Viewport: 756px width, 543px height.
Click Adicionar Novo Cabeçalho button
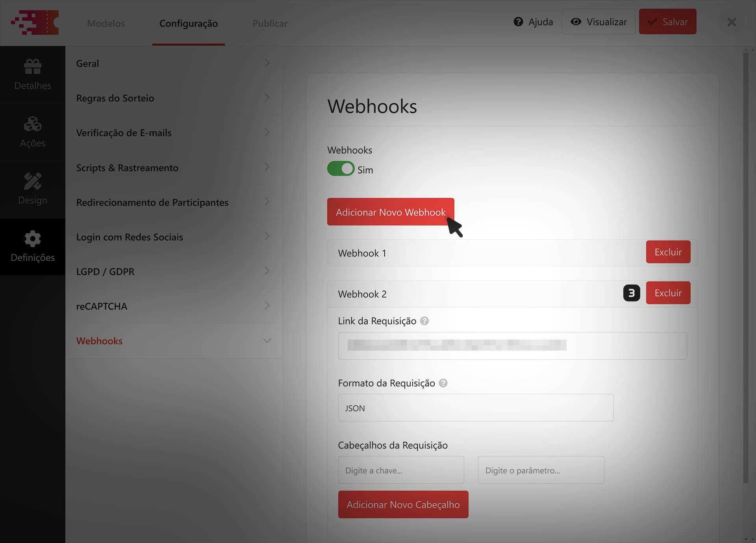tap(403, 504)
